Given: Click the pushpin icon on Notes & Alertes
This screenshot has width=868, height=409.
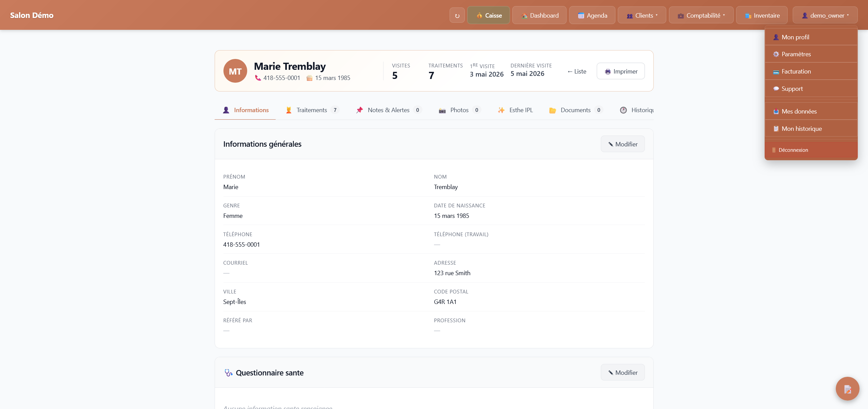Looking at the screenshot, I should (x=360, y=110).
